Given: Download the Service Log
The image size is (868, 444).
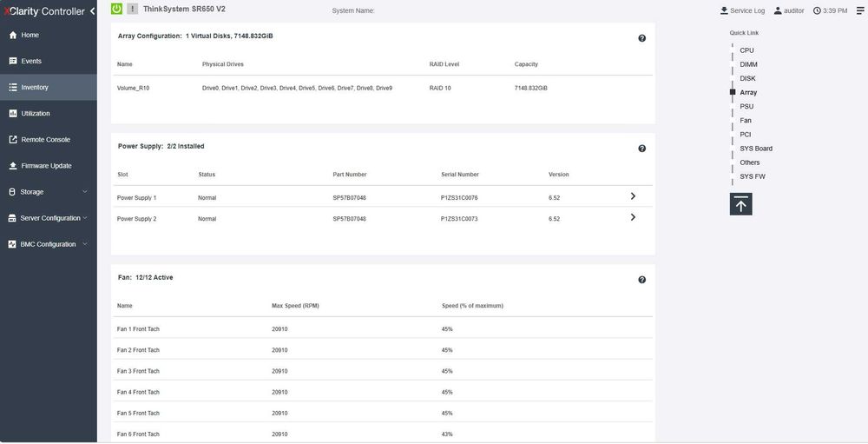Looking at the screenshot, I should [x=742, y=10].
